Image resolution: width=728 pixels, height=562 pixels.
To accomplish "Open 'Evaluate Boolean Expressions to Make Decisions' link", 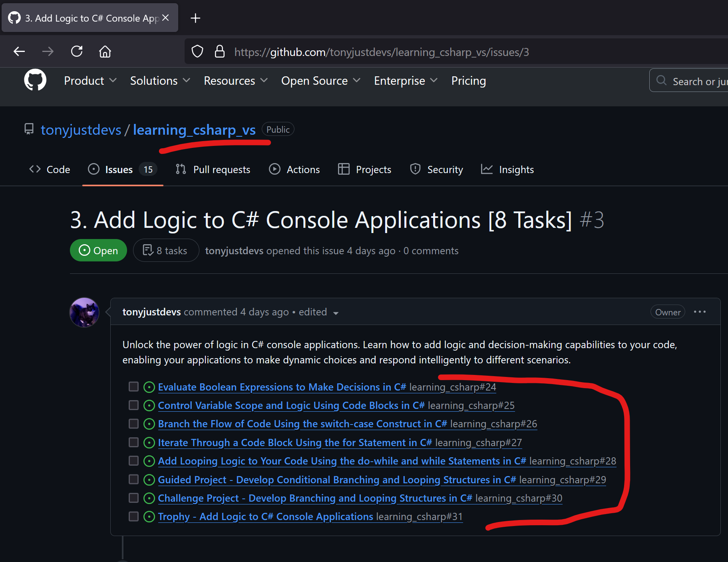I will tap(282, 387).
